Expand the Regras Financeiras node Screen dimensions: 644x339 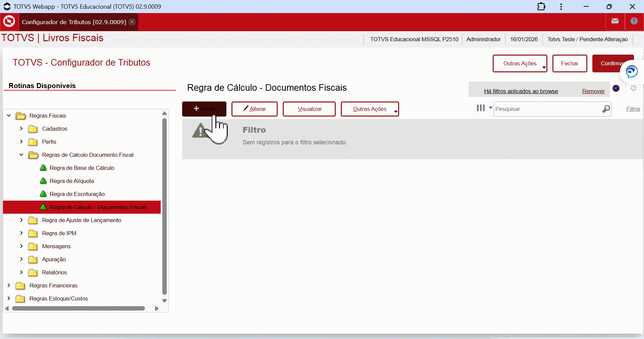click(x=9, y=285)
